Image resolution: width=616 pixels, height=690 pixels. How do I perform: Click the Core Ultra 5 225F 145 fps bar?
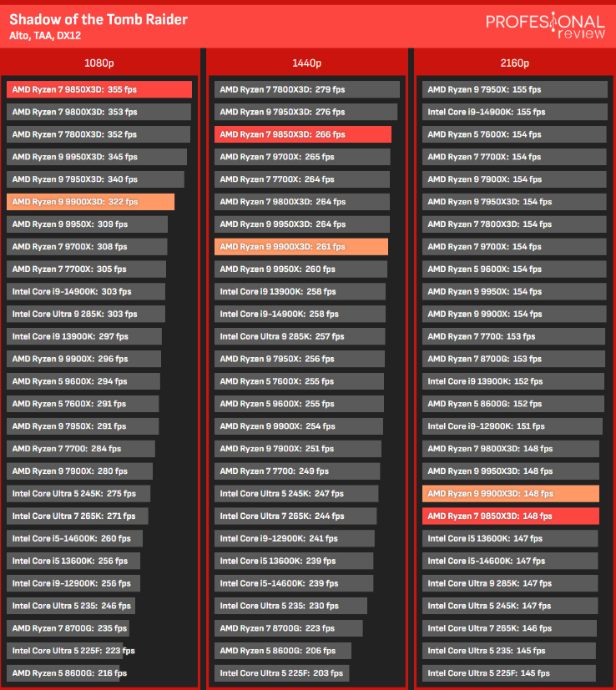pyautogui.click(x=508, y=673)
